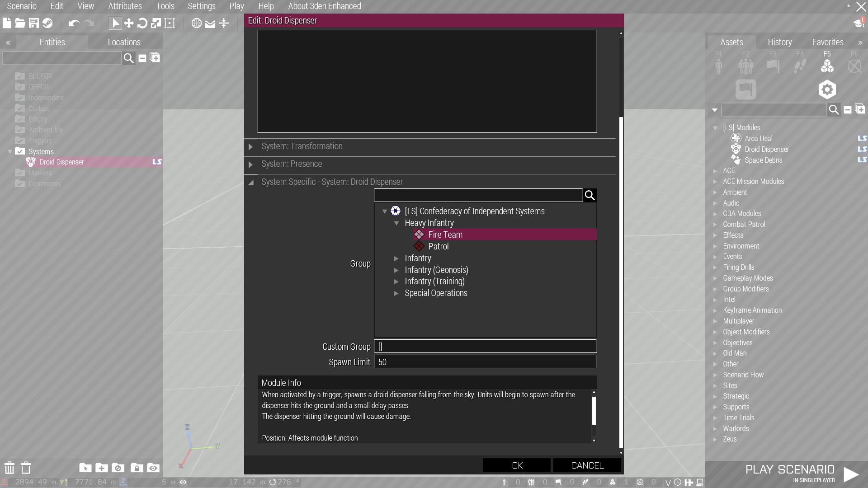Click Droid Dispenser group list search magnifier
This screenshot has height=488, width=868.
(590, 195)
